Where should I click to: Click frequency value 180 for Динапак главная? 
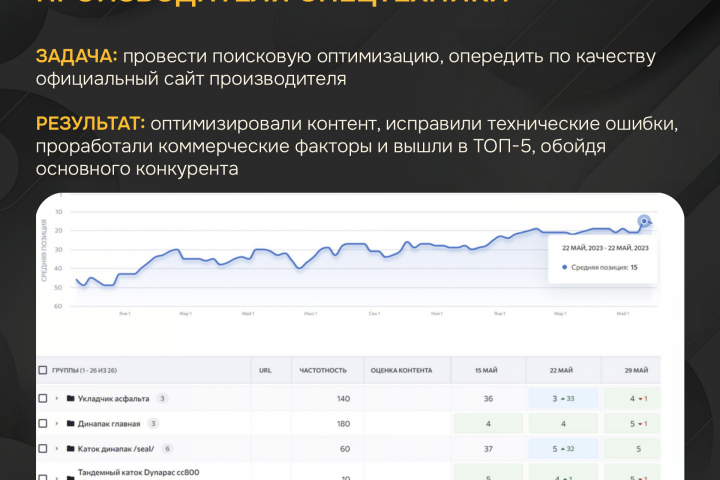343,424
